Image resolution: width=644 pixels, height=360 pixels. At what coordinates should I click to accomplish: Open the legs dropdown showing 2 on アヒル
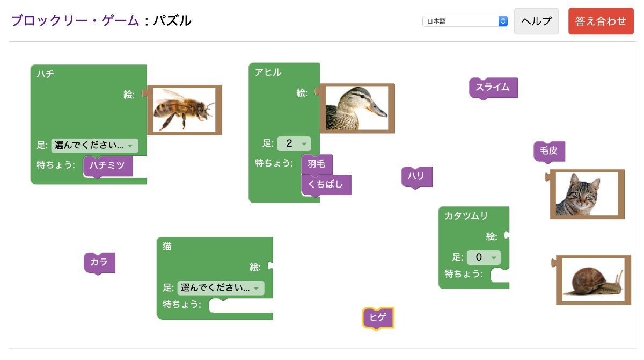click(x=294, y=143)
